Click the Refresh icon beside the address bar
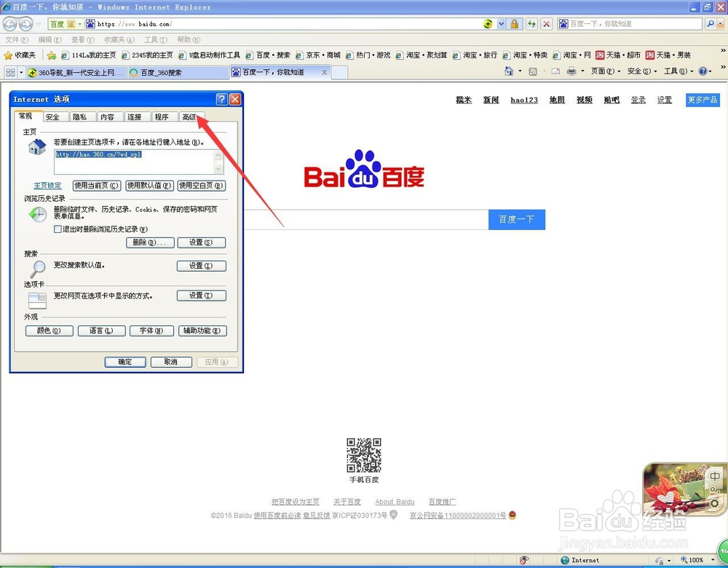Image resolution: width=728 pixels, height=568 pixels. point(531,24)
